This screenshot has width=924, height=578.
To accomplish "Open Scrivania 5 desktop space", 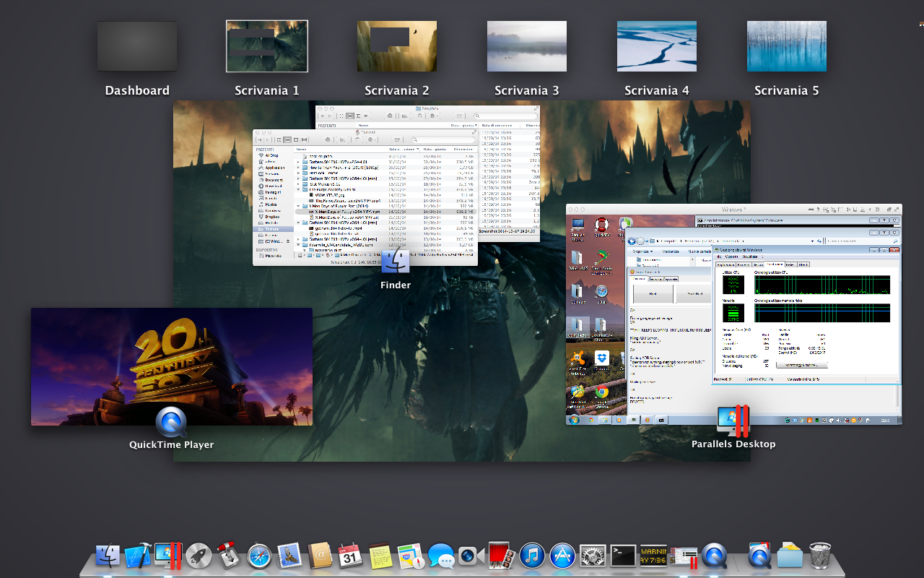I will tap(787, 46).
